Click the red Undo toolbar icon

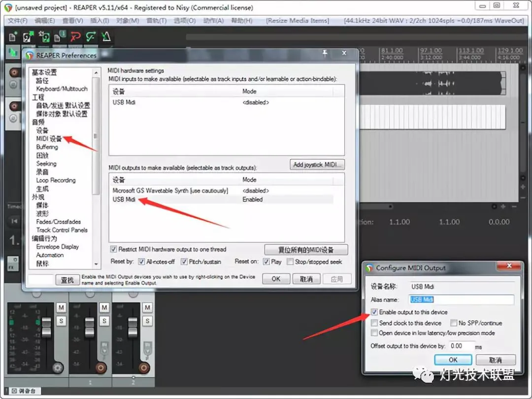(x=75, y=36)
